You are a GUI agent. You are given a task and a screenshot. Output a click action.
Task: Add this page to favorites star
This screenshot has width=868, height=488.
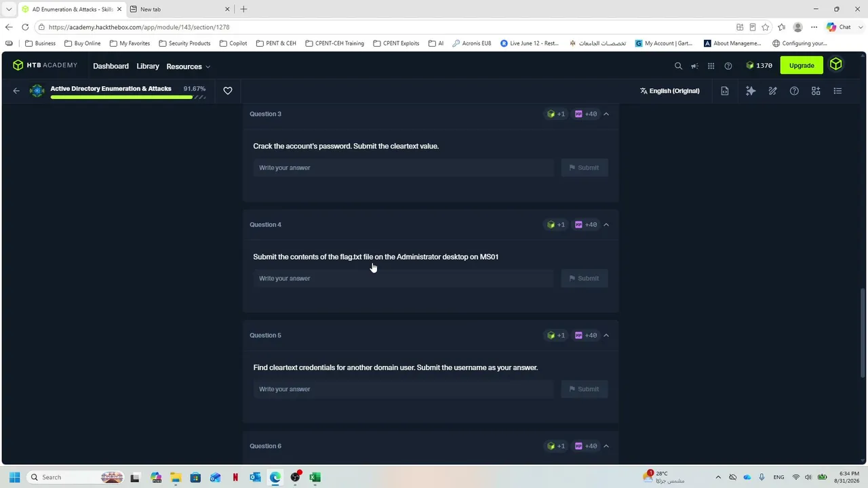(766, 27)
